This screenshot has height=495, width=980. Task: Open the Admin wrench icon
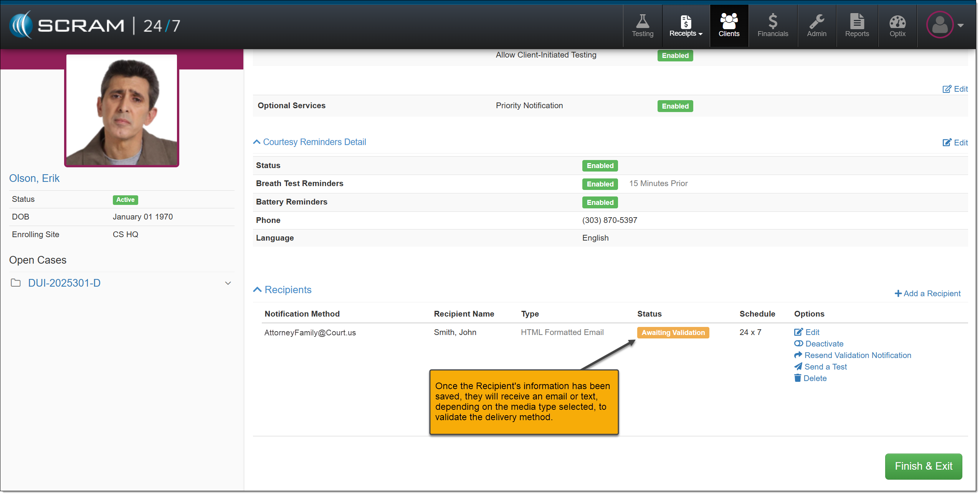click(x=816, y=22)
